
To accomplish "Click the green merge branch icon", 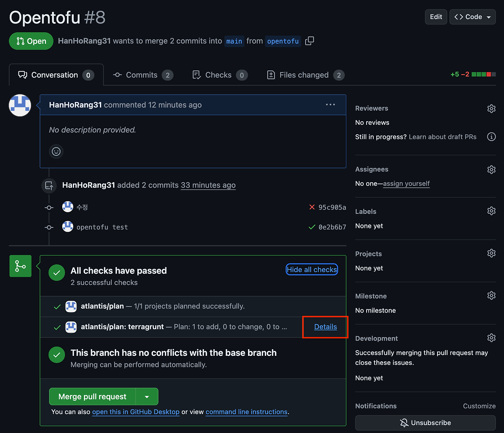I will 20,266.
